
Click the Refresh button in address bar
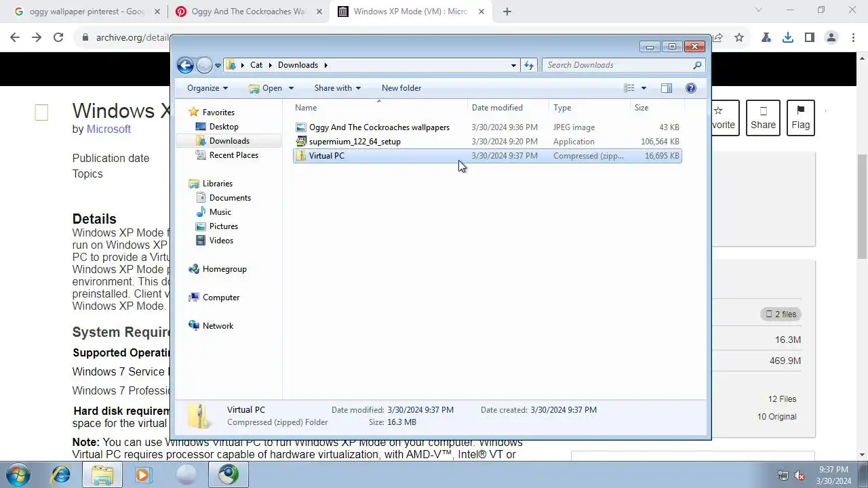pyautogui.click(x=530, y=65)
